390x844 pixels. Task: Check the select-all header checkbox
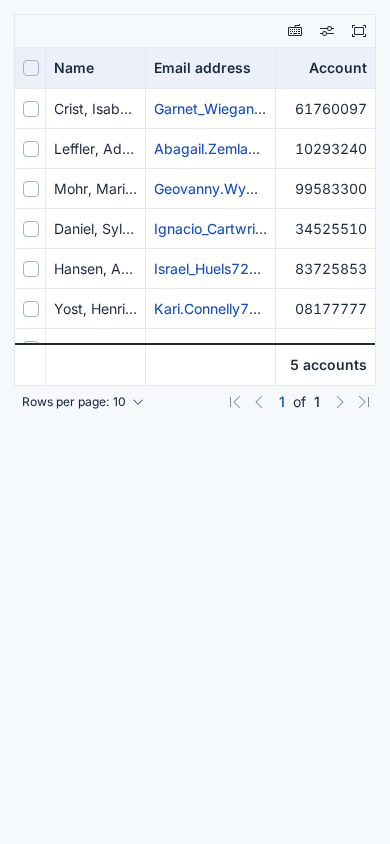click(x=31, y=68)
